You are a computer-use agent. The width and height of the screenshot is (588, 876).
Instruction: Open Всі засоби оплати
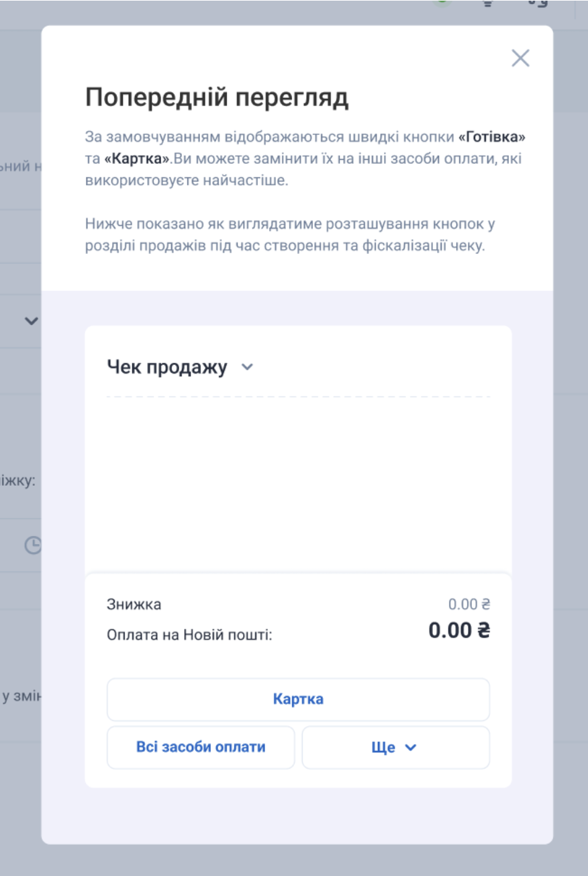(201, 747)
